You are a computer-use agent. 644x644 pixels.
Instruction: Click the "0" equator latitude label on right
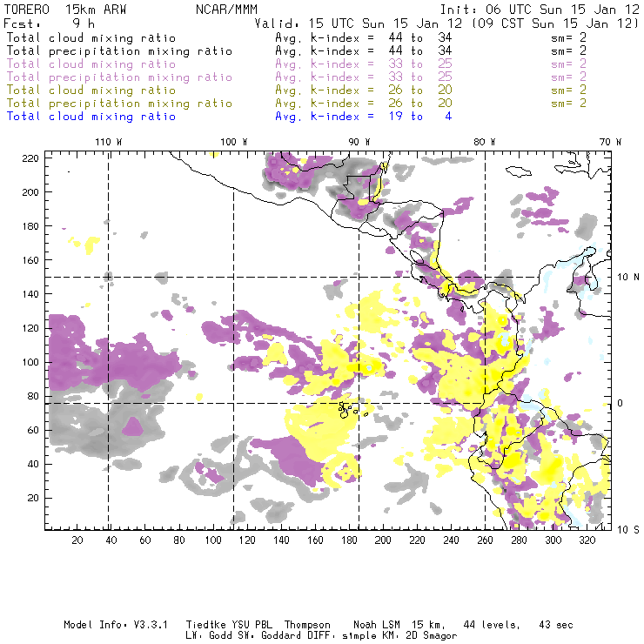[x=621, y=403]
